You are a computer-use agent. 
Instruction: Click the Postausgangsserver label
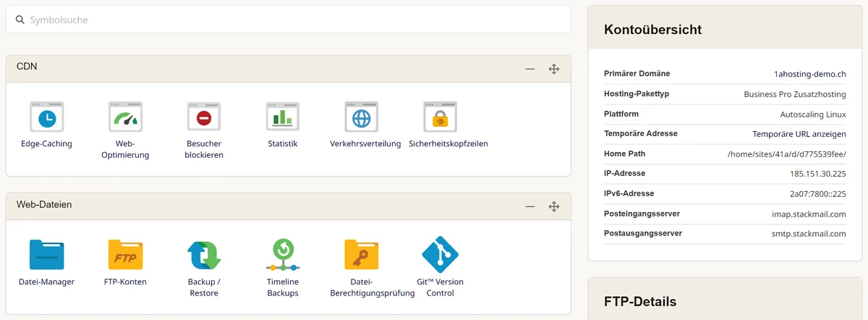click(x=643, y=234)
